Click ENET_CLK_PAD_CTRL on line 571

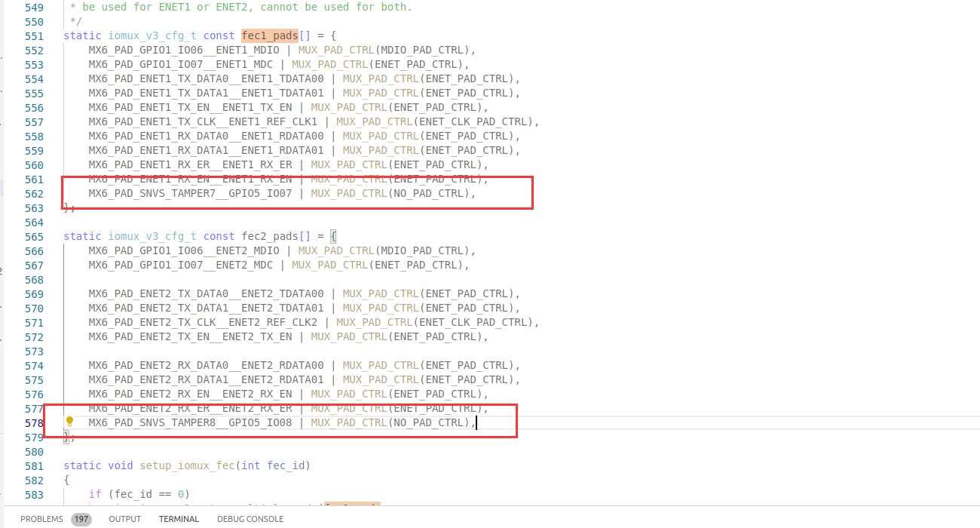tap(473, 323)
